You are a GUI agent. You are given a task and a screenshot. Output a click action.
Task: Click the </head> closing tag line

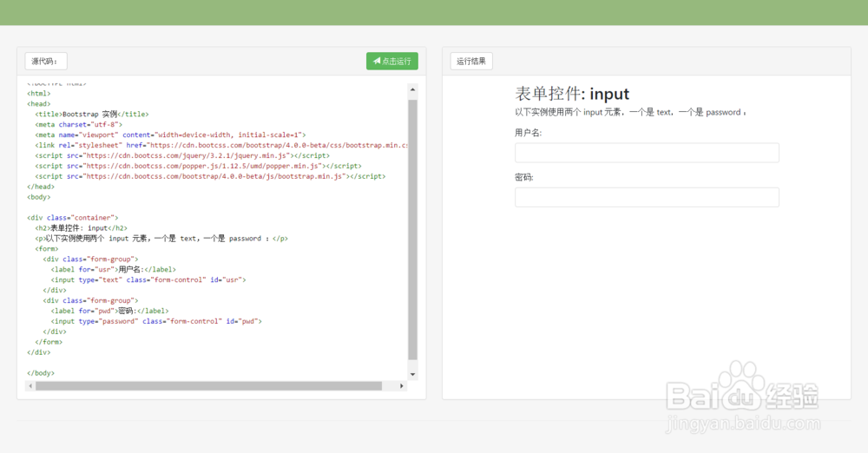click(41, 187)
